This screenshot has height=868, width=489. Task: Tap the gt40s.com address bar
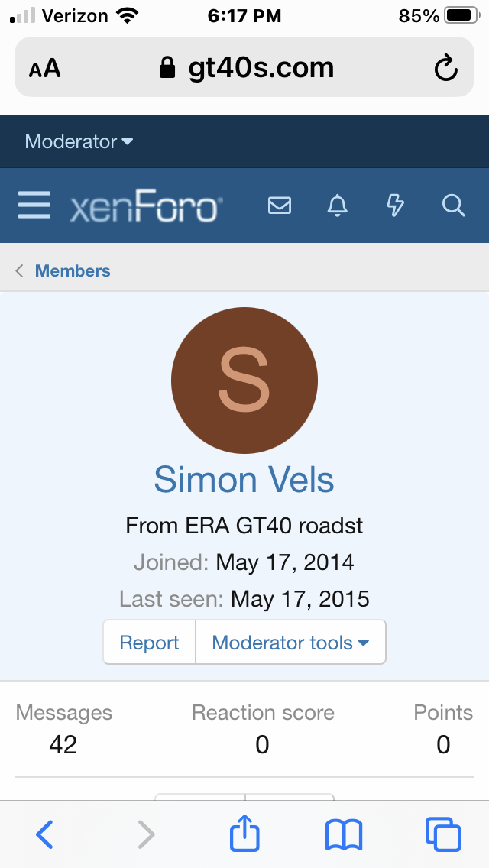(x=244, y=67)
